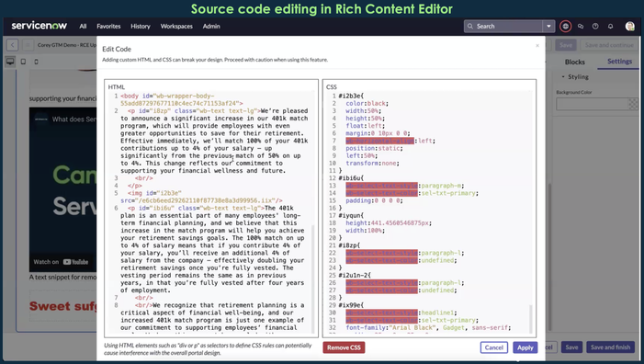Click the #ix99e selector line
The image size is (644, 364).
coord(351,305)
